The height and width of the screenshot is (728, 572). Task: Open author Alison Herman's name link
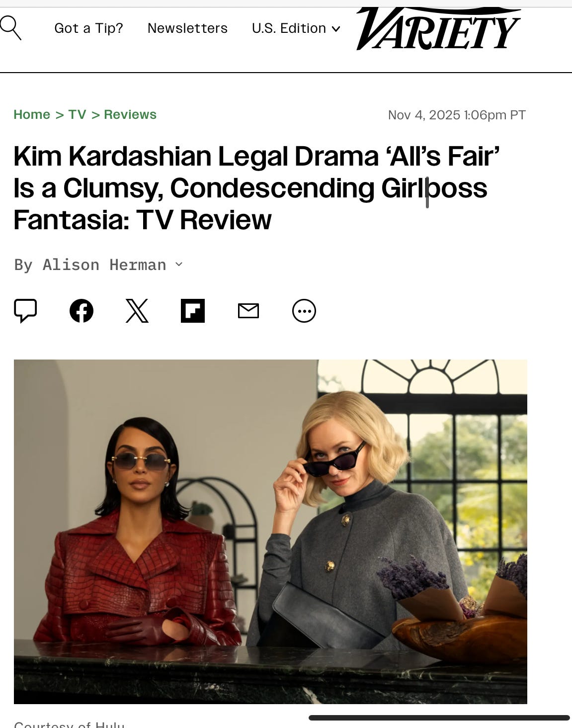click(x=104, y=265)
